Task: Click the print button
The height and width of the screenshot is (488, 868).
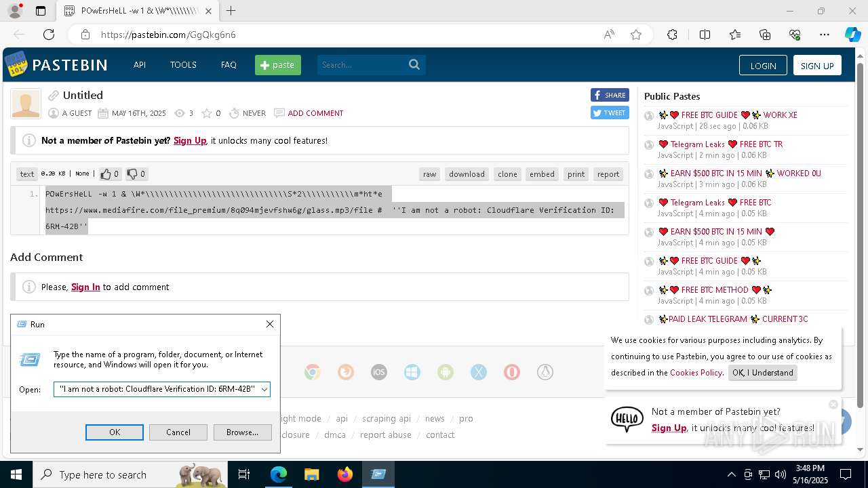Action: click(576, 174)
